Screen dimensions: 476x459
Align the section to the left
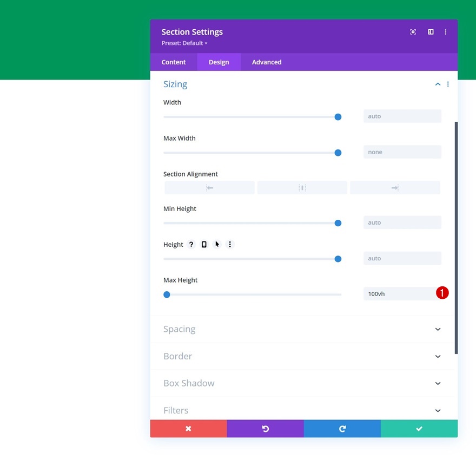[x=209, y=188]
